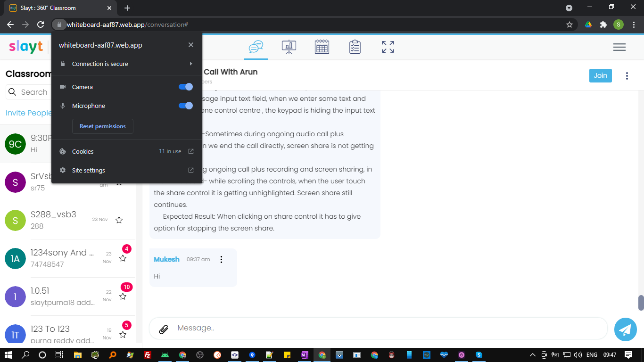Click unread badge 4 on 1234sony
This screenshot has height=362, width=644.
click(x=126, y=249)
